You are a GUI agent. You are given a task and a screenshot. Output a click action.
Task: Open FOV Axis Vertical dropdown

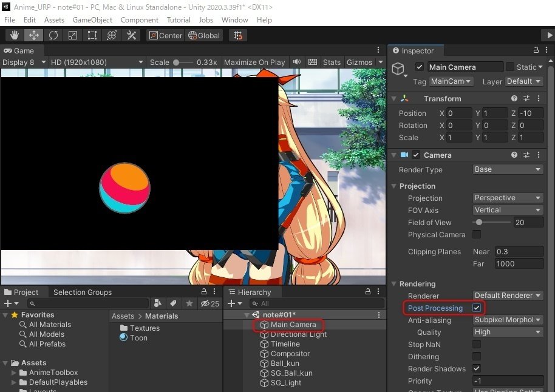[508, 210]
